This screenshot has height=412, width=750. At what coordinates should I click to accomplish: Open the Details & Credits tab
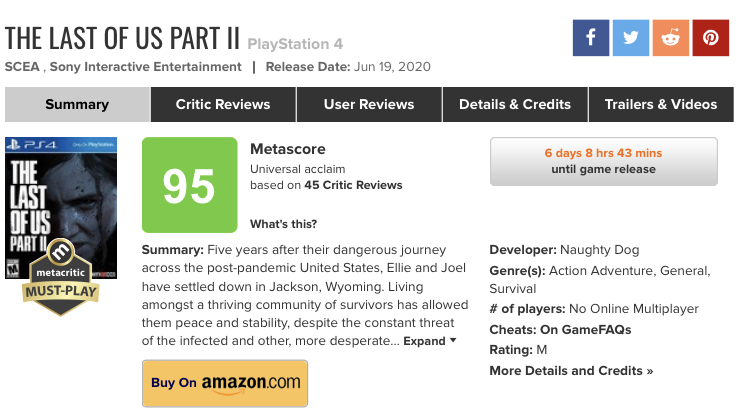515,104
